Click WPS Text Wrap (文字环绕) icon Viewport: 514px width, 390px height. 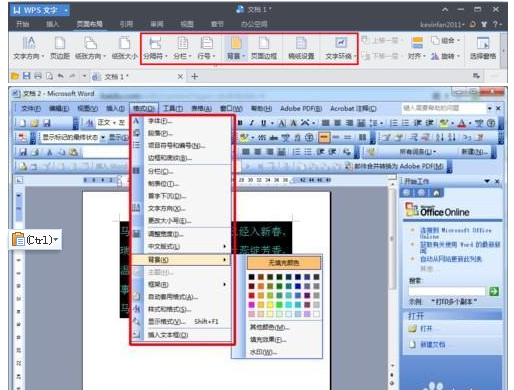[340, 49]
